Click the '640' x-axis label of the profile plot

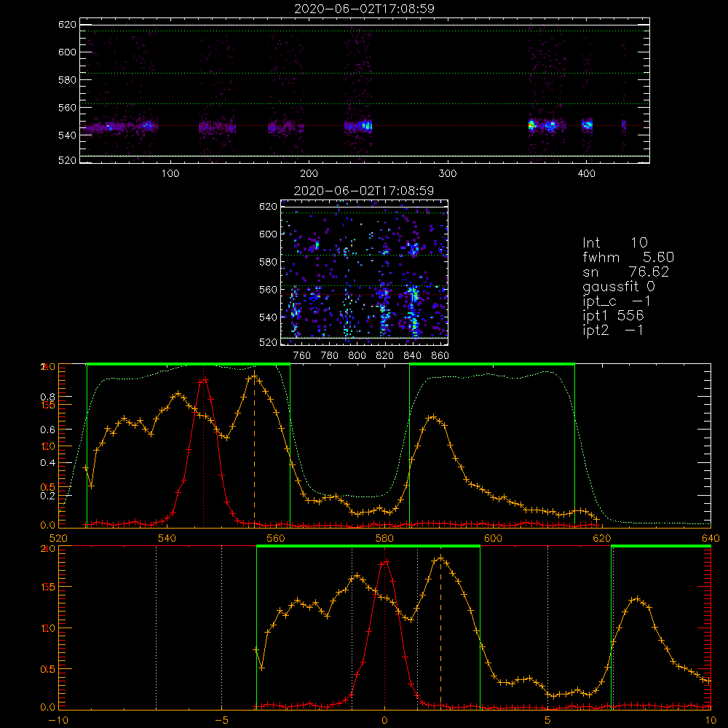711,539
